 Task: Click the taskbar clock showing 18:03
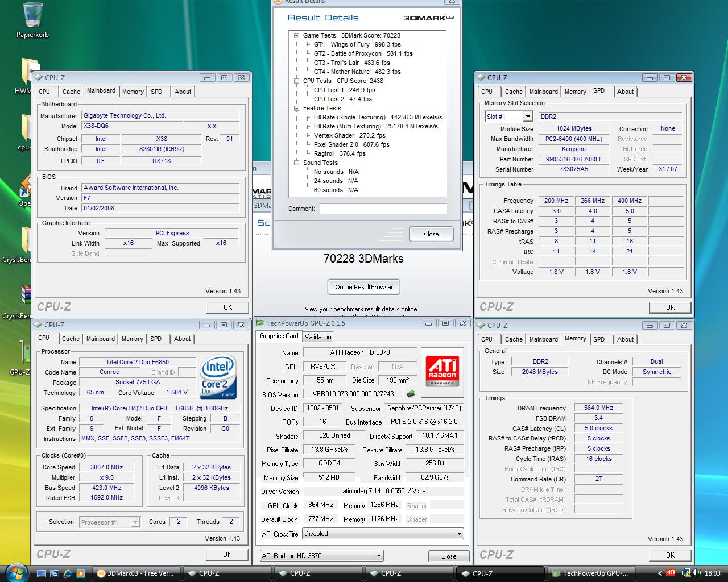[712, 573]
